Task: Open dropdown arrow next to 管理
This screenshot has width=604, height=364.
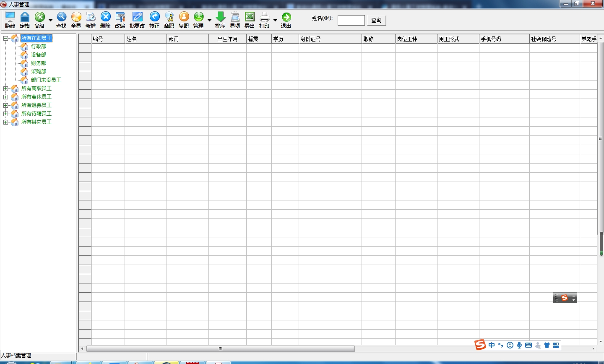Action: click(209, 20)
